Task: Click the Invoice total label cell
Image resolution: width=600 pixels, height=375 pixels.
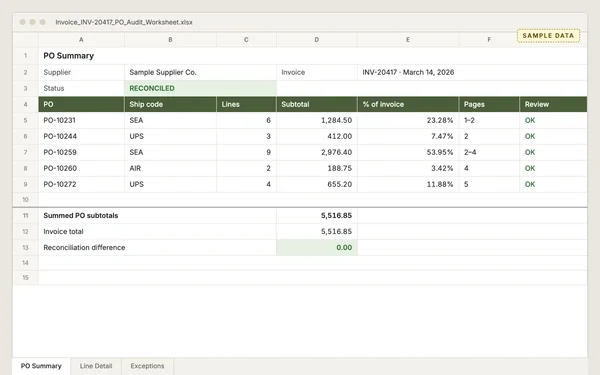Action: click(157, 232)
